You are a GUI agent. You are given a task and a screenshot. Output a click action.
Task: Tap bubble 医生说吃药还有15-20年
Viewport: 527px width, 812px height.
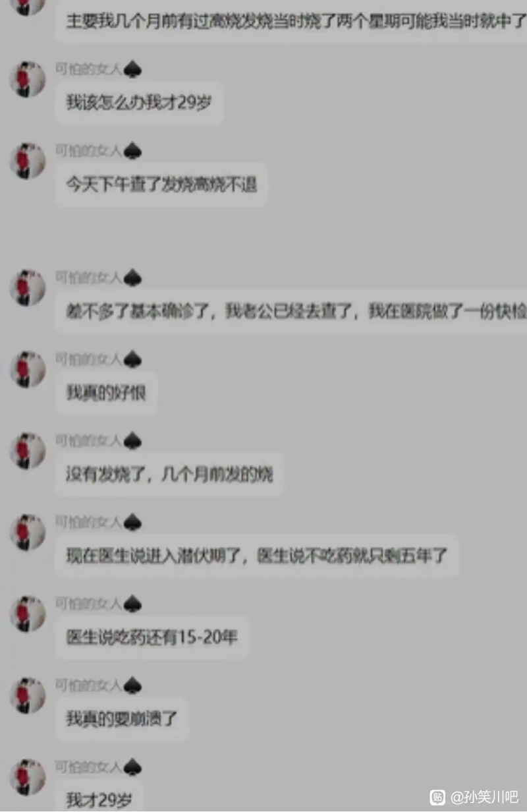coord(152,637)
